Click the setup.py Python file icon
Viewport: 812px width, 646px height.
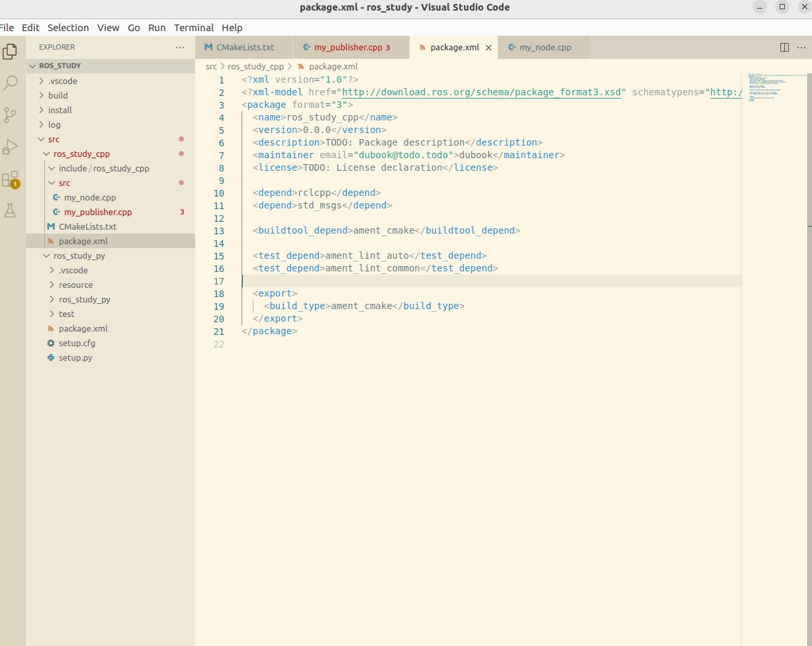pos(51,358)
